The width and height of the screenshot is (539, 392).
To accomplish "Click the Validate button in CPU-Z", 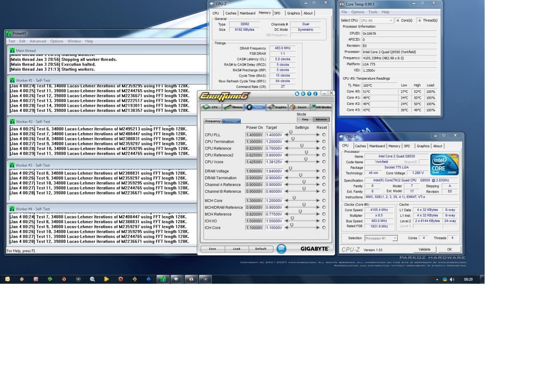I will pyautogui.click(x=424, y=250).
